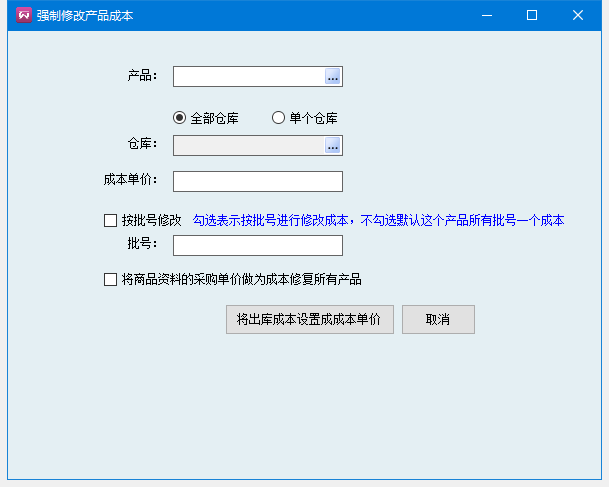The height and width of the screenshot is (487, 609).
Task: Click inside the 产品 combo field
Action: pos(248,77)
